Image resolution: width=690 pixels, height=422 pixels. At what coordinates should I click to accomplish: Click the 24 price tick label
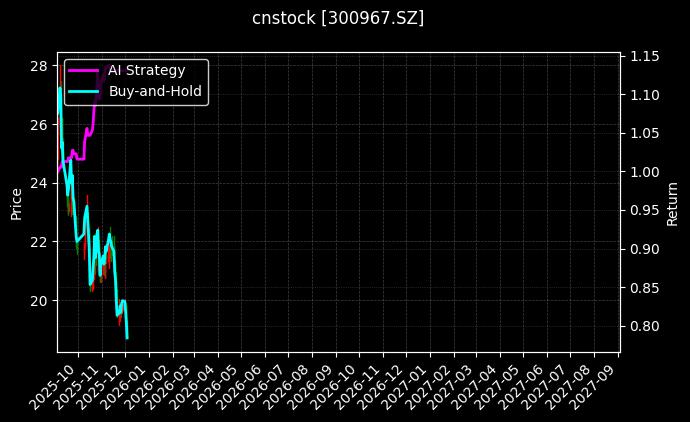[40, 183]
